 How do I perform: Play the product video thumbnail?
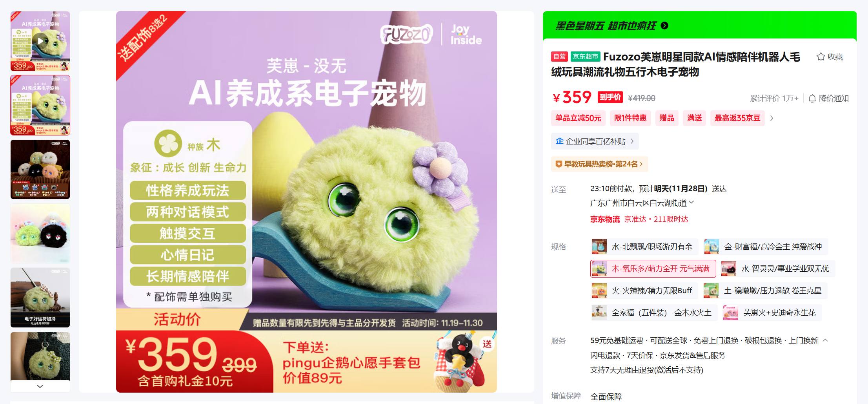click(40, 41)
